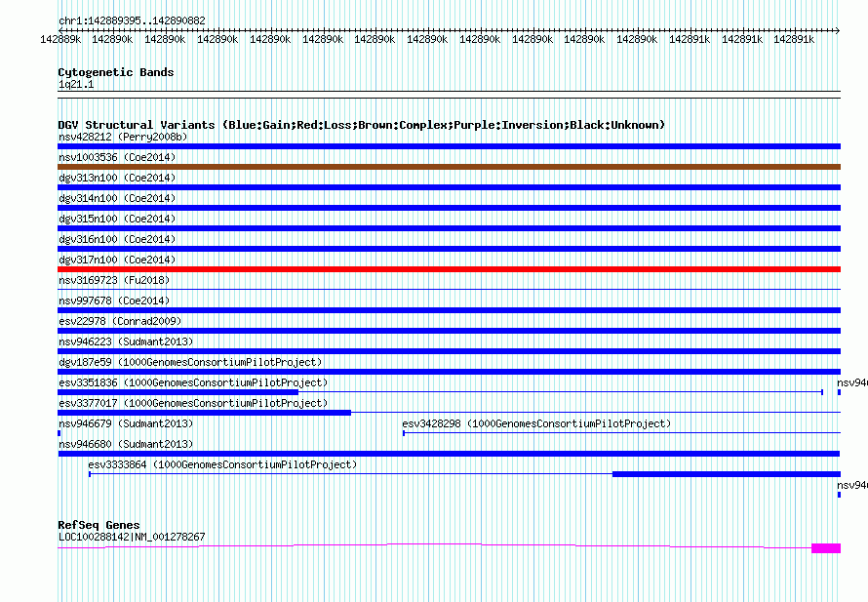Click the 142889k ruler tick label
Image resolution: width=868 pixels, height=602 pixels.
click(x=60, y=39)
